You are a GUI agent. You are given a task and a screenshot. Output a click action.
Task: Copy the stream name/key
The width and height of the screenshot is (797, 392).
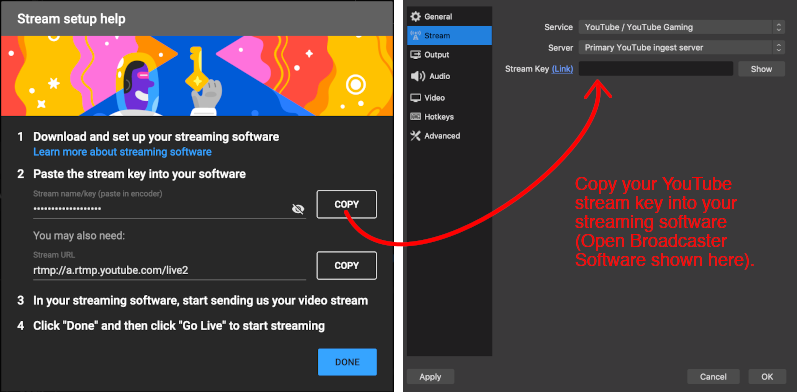coord(347,204)
